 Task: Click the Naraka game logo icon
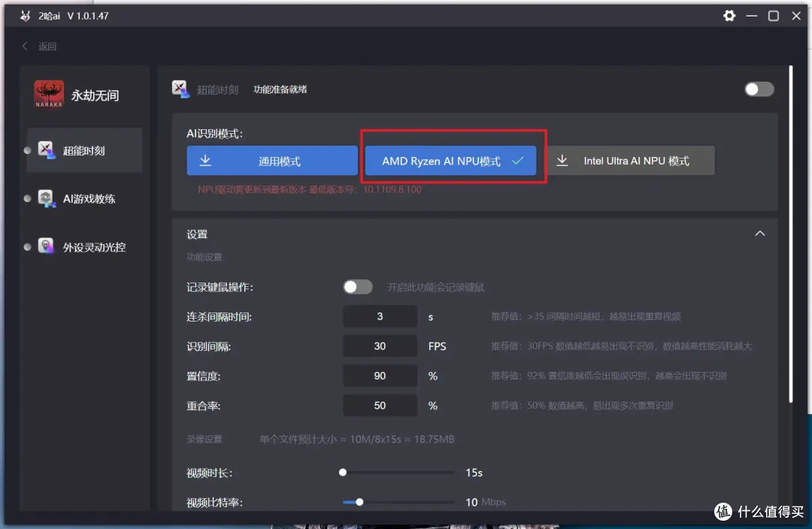coord(49,94)
